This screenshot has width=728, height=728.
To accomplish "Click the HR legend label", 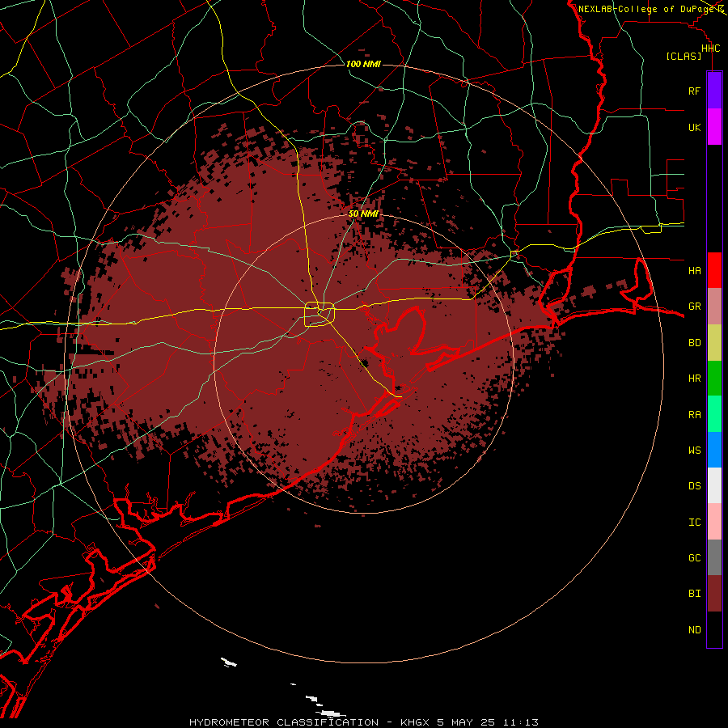I will click(694, 379).
